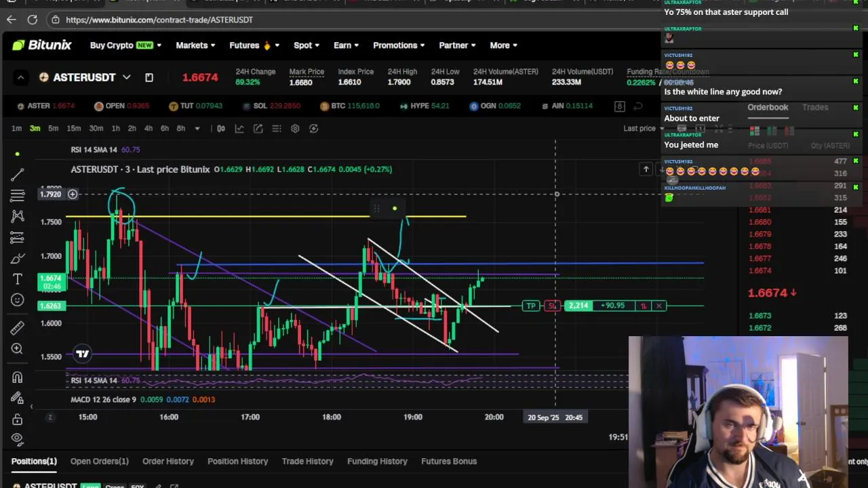Click the Bitunix logo
The width and height of the screenshot is (868, 488).
pos(41,45)
